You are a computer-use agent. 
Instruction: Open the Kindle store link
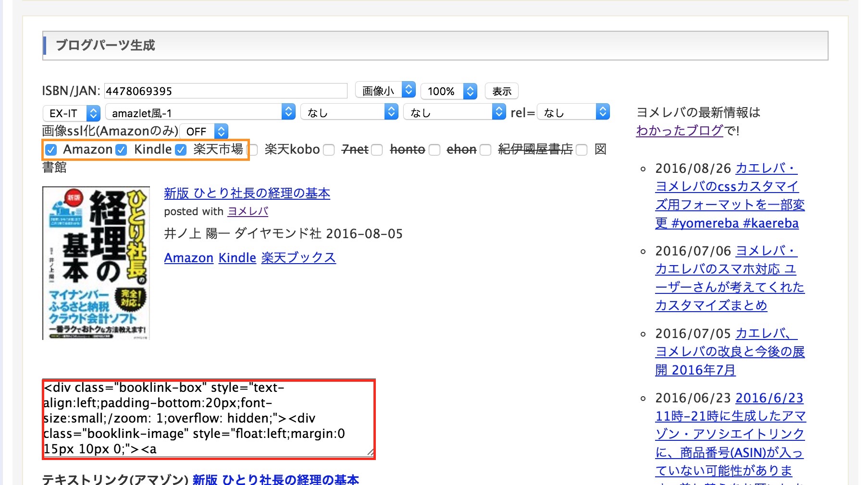[237, 258]
